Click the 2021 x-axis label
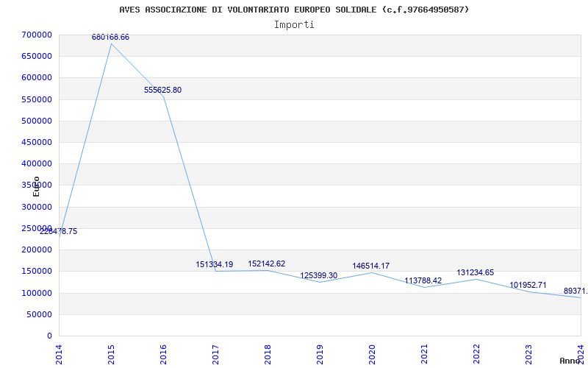The image size is (588, 368). (424, 354)
